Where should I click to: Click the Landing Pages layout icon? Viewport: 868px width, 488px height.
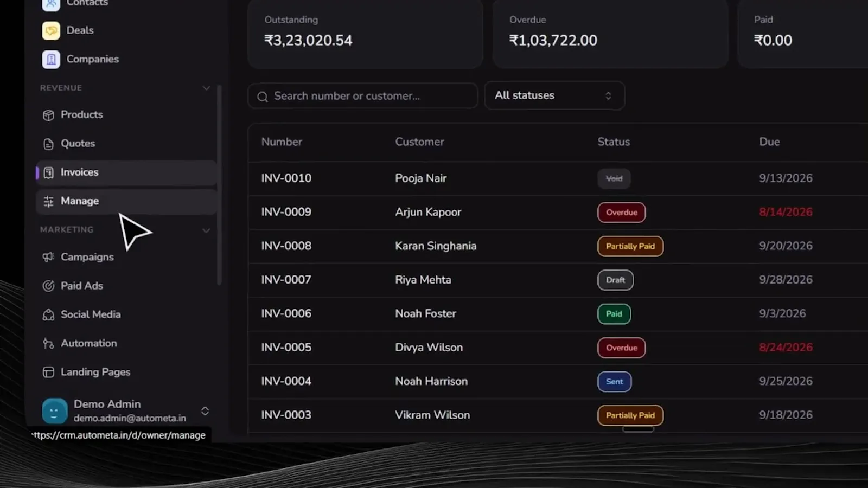coord(48,372)
